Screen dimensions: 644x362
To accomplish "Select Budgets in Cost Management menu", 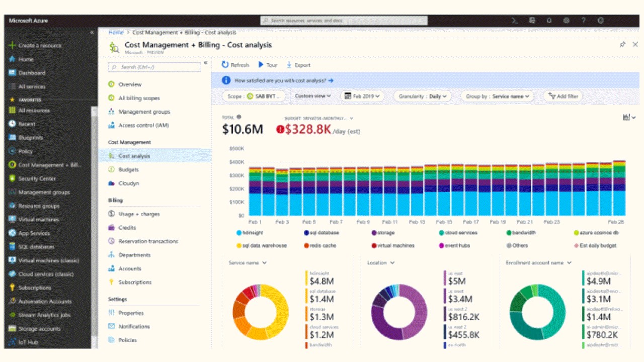I will tap(128, 170).
